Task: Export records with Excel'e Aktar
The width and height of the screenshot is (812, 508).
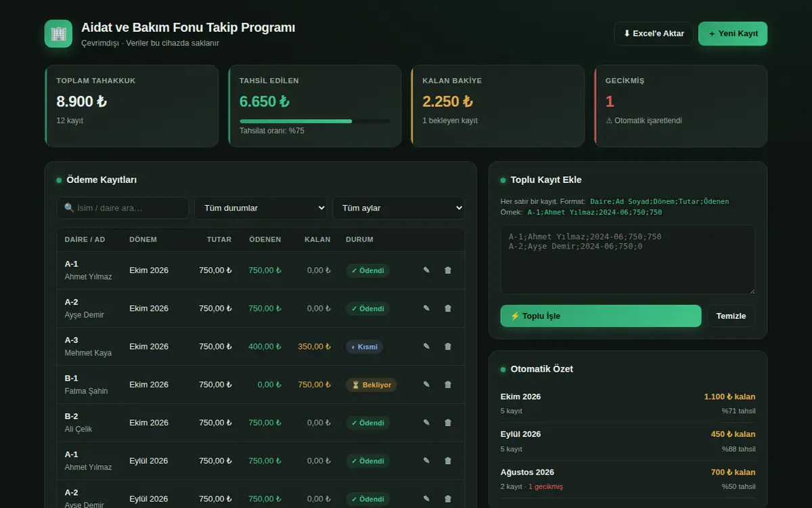Action: click(x=654, y=34)
